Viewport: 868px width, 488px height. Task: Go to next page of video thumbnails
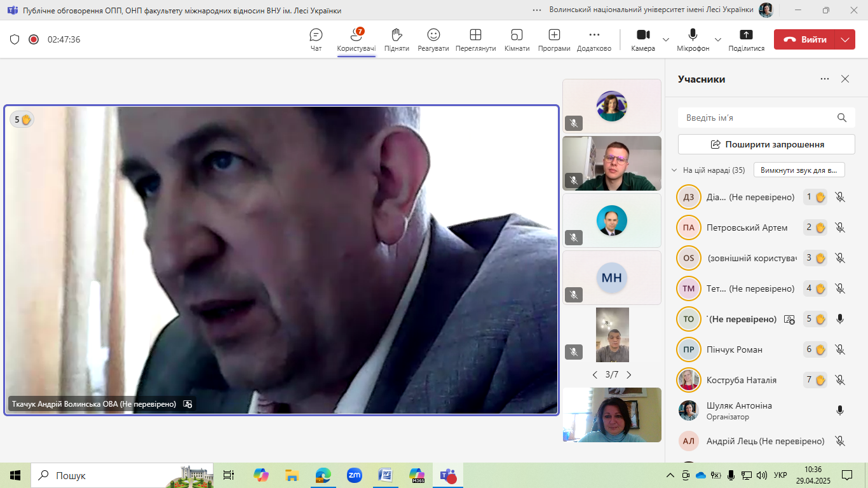629,375
